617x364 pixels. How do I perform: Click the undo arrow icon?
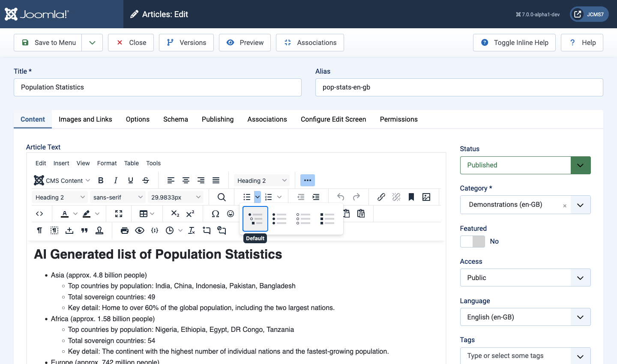click(341, 197)
